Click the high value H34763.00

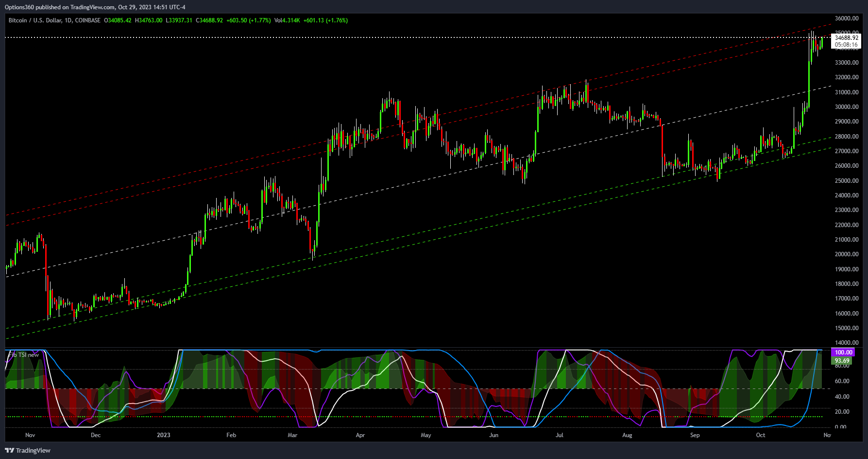(149, 20)
